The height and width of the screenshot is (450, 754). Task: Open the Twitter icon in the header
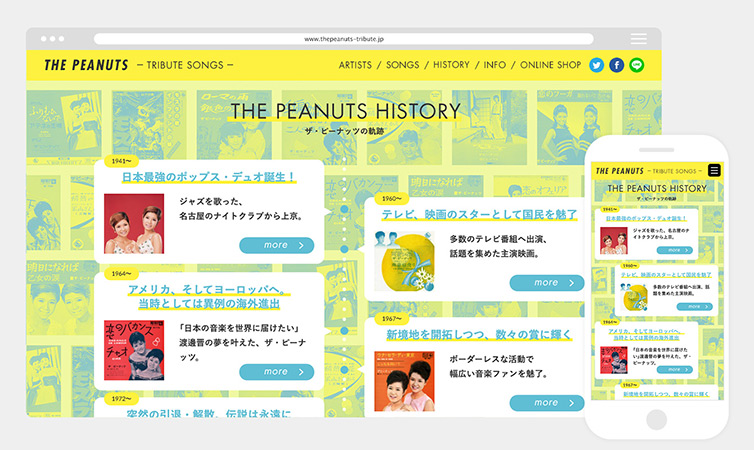(596, 65)
